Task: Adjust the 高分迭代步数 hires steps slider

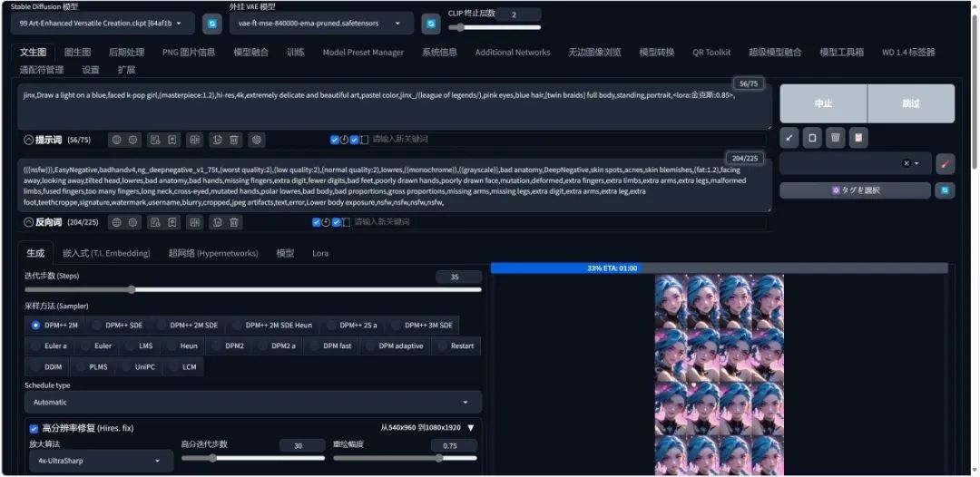Action: 253,458
